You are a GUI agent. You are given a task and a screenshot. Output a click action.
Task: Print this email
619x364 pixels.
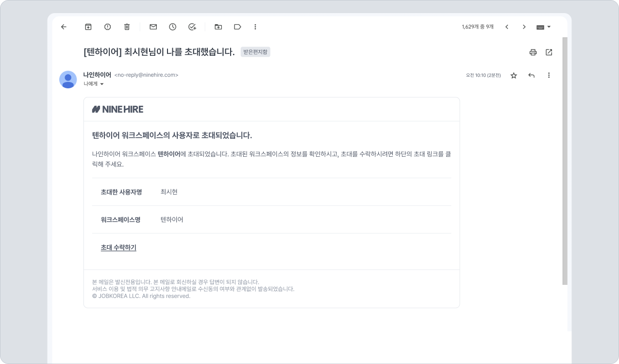(x=533, y=52)
